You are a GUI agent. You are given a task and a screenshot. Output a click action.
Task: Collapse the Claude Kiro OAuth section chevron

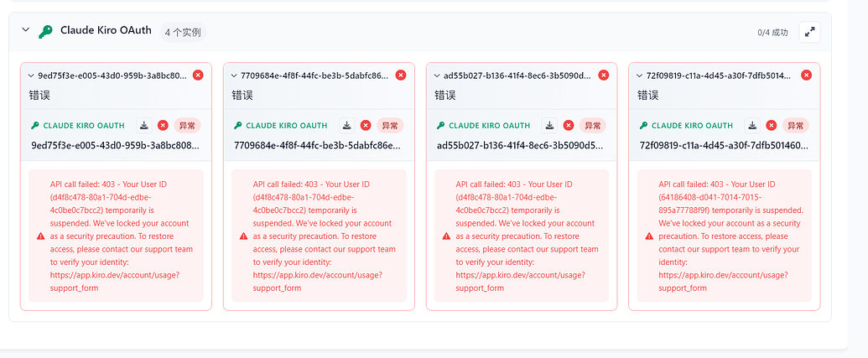pos(25,30)
